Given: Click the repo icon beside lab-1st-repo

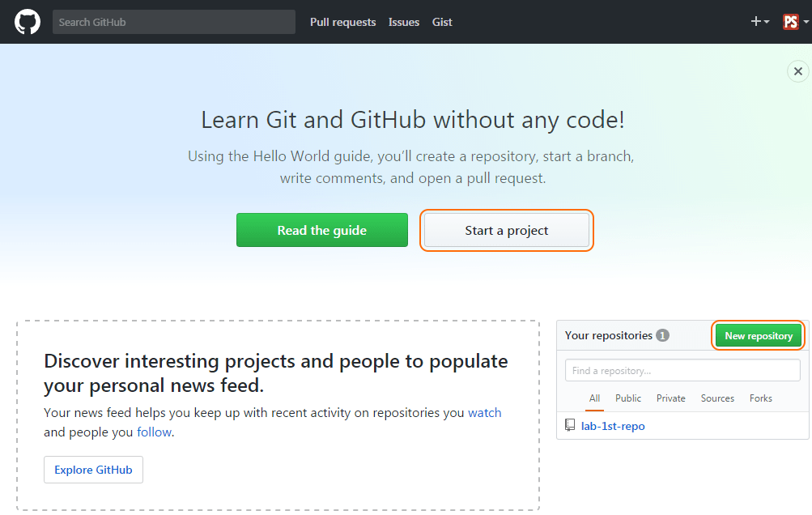Looking at the screenshot, I should tap(570, 425).
